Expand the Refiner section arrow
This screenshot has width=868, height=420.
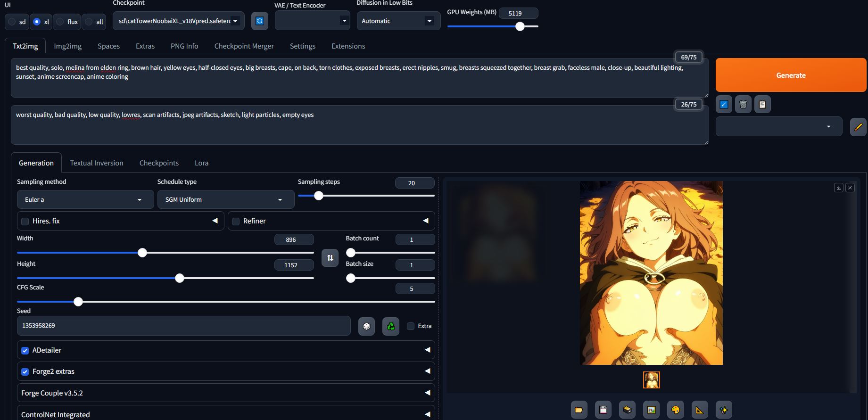426,221
